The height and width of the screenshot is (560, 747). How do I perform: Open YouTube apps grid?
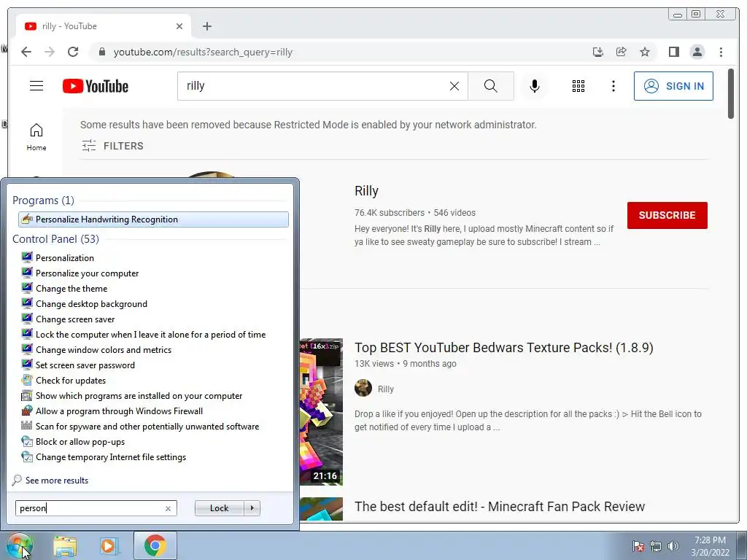pos(578,86)
